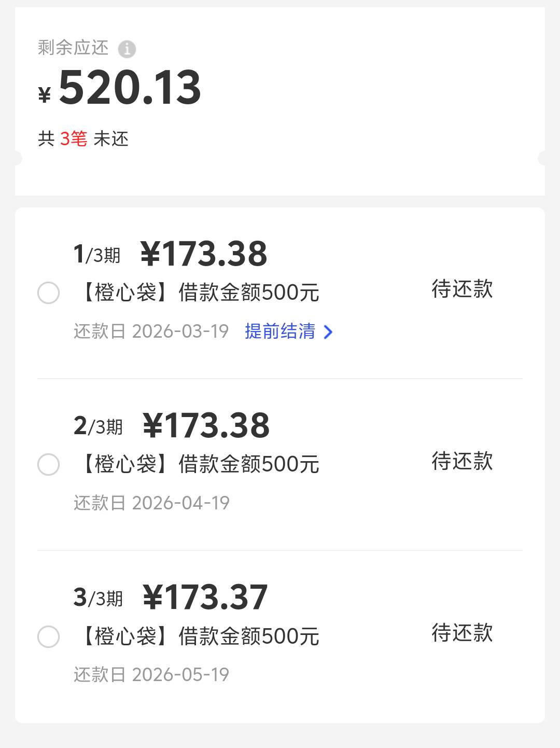
Task: Select the radio button for installment 3/3期
Action: pyautogui.click(x=49, y=636)
